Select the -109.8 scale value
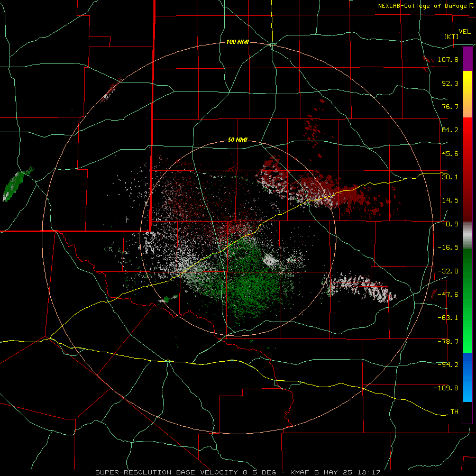 point(446,388)
